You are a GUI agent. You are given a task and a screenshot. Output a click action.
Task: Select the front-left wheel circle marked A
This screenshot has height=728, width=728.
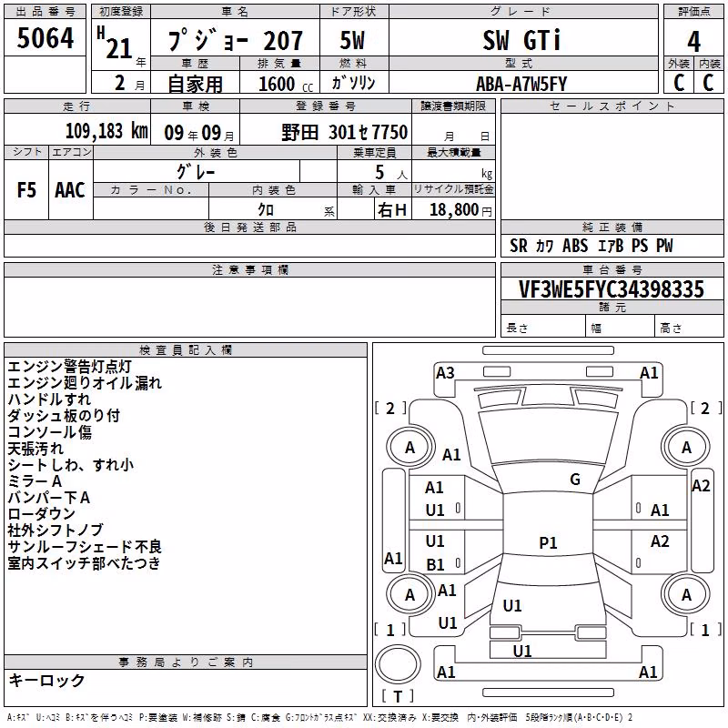(409, 448)
